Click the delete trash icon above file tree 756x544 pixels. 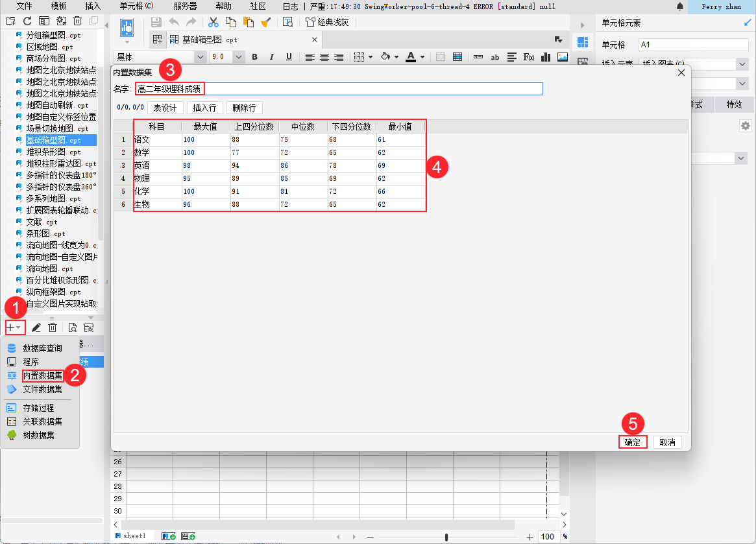click(77, 21)
